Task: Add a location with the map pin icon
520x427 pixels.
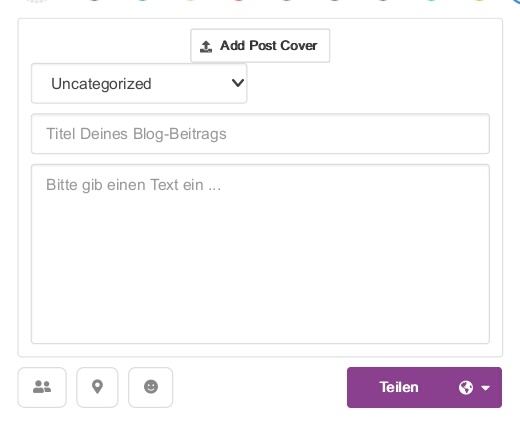Action: click(97, 387)
